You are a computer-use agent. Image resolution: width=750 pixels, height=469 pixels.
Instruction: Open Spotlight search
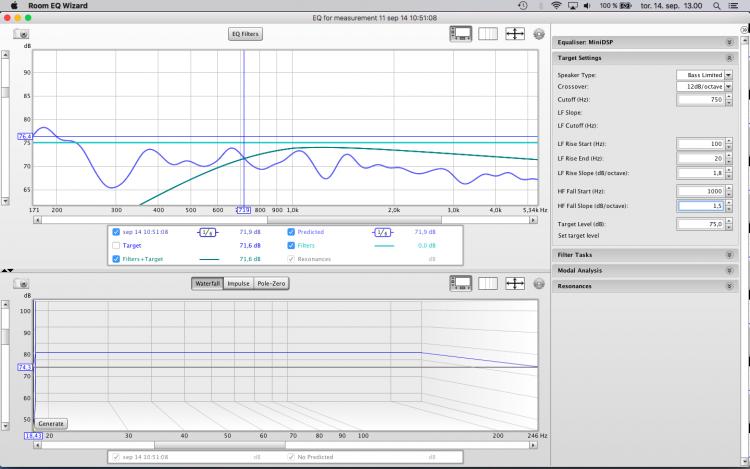point(717,6)
